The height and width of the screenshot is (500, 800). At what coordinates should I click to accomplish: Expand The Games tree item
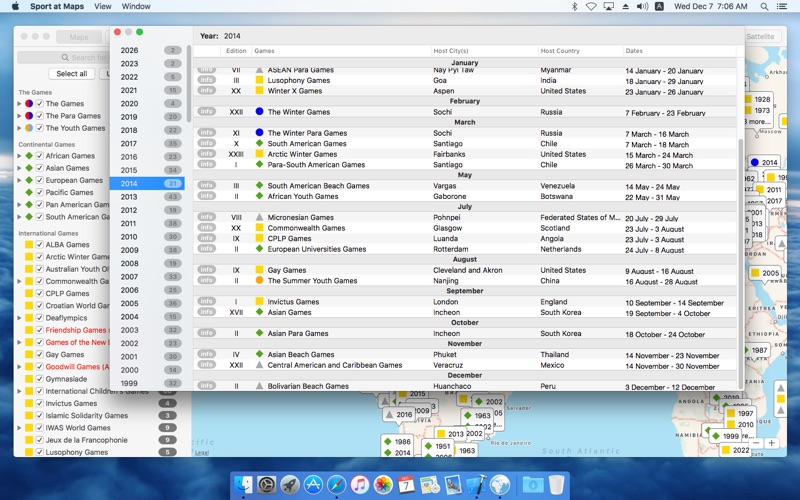coord(19,104)
